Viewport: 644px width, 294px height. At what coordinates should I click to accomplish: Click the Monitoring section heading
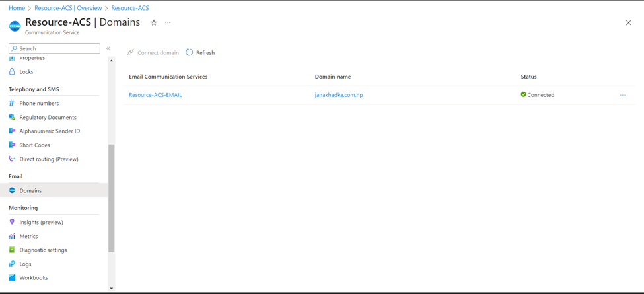click(x=23, y=207)
